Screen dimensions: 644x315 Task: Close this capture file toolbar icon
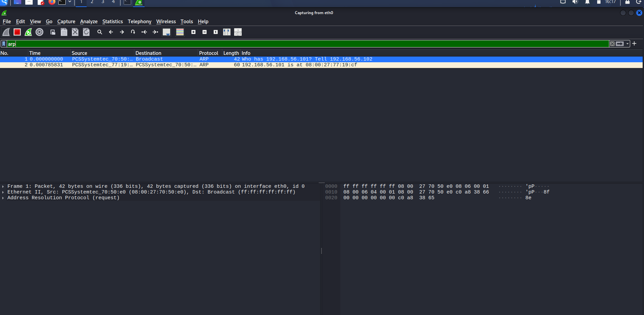coord(75,32)
